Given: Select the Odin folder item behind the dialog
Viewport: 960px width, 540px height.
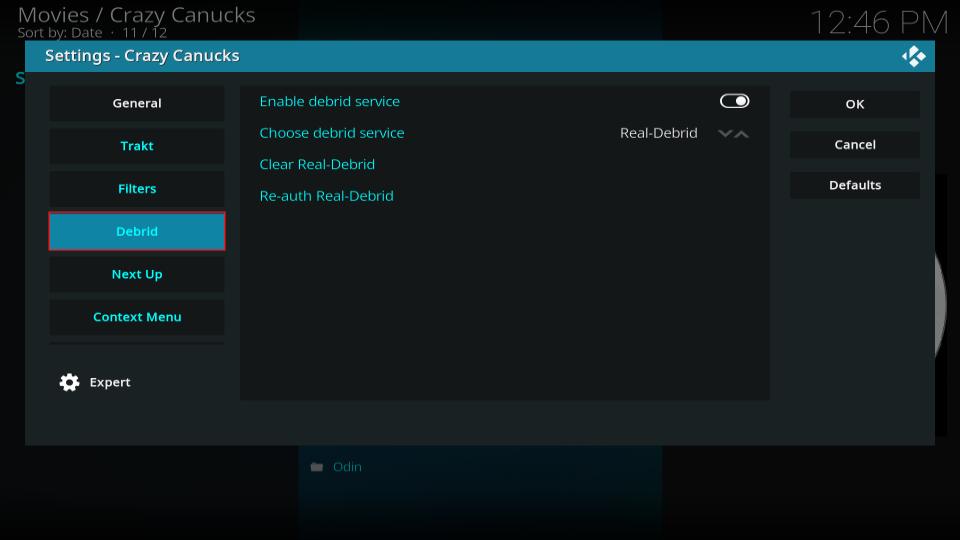Looking at the screenshot, I should [347, 467].
